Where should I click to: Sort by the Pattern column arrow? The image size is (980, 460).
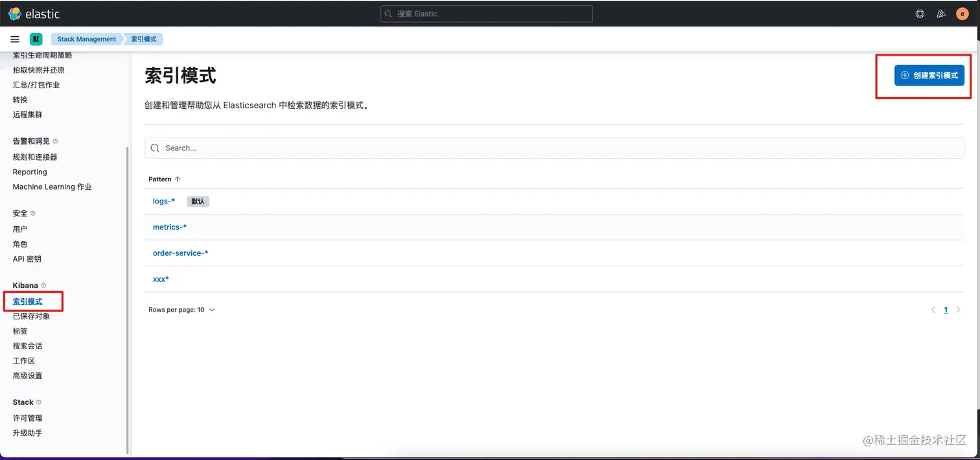[178, 179]
